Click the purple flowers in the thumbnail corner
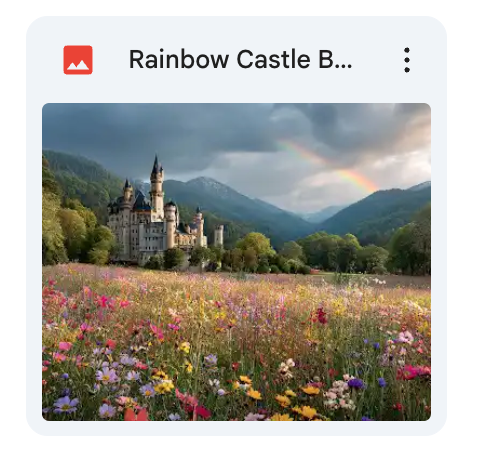 67,403
